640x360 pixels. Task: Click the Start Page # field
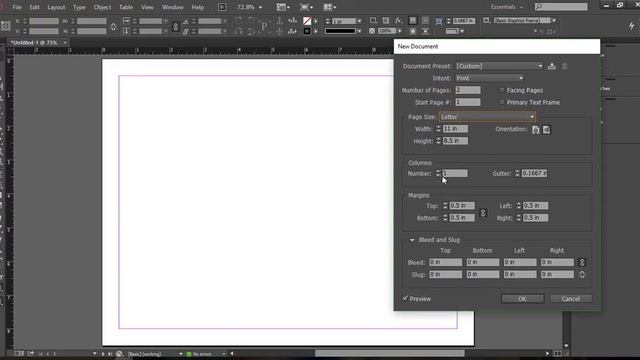(x=468, y=102)
